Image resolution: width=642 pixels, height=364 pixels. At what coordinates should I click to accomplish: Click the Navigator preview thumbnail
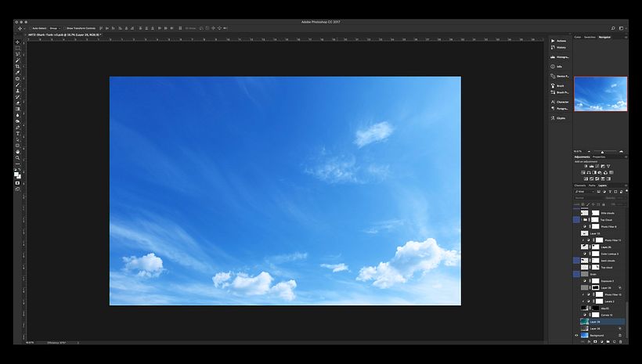point(601,94)
